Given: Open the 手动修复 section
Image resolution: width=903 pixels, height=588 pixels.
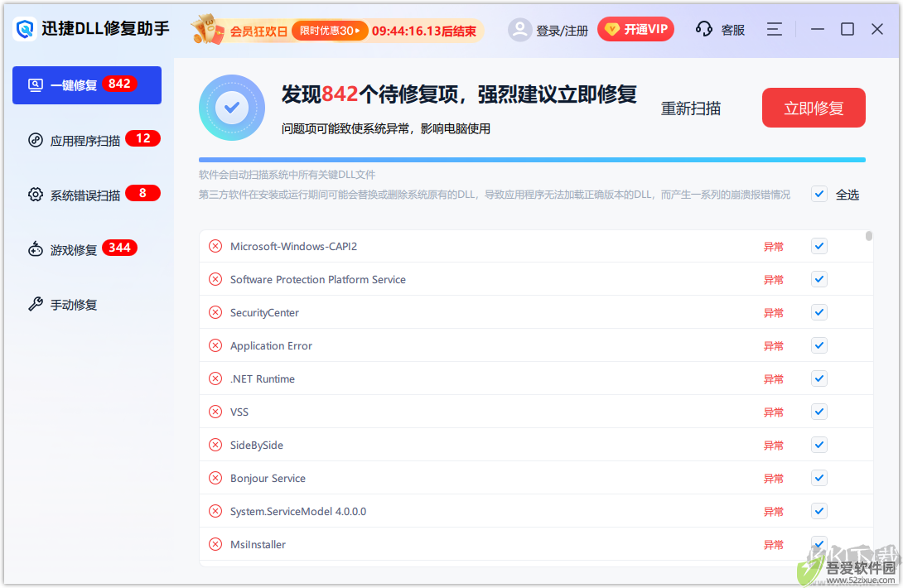Looking at the screenshot, I should click(87, 304).
